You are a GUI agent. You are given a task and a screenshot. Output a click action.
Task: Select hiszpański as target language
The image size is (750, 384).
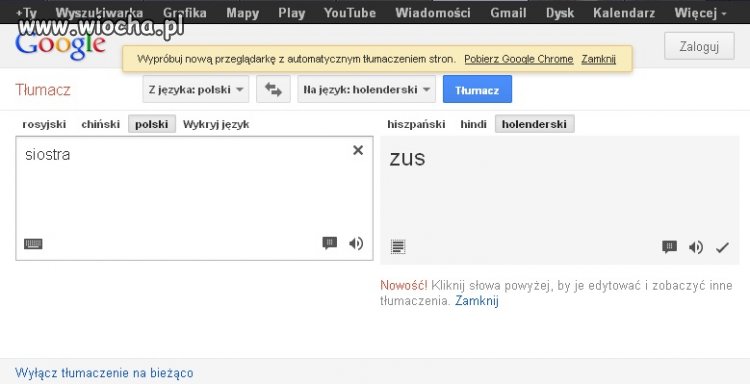(416, 124)
